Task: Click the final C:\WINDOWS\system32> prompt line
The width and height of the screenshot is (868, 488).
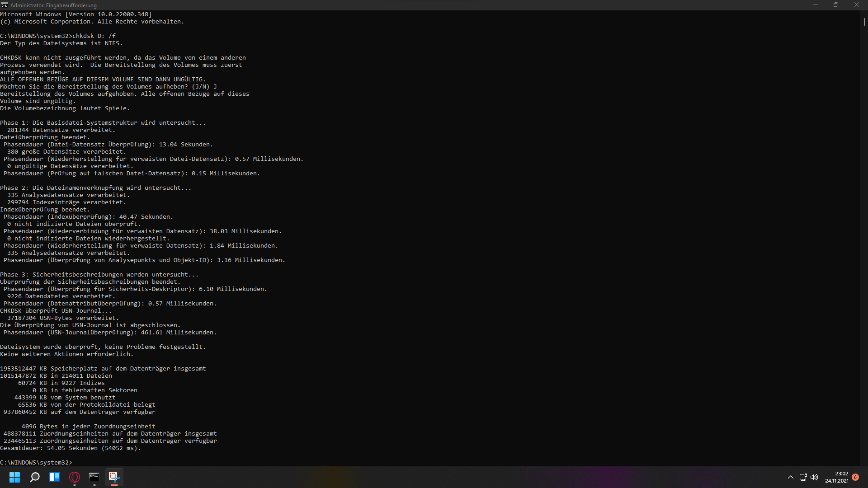Action: tap(36, 462)
